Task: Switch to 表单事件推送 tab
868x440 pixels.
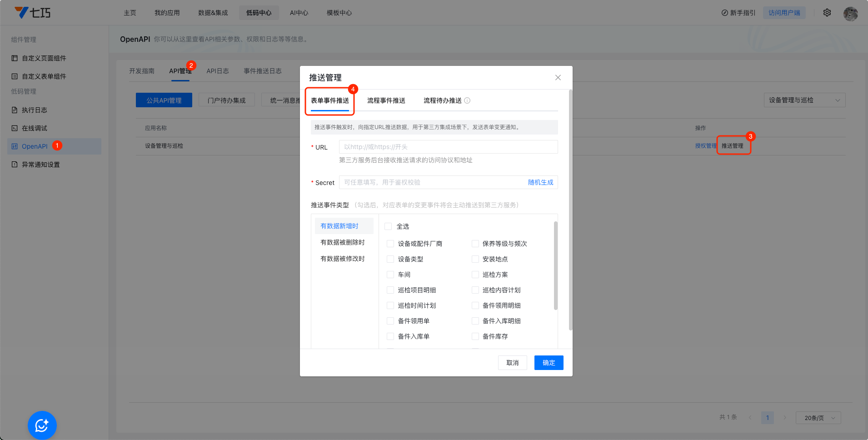Action: click(x=330, y=100)
